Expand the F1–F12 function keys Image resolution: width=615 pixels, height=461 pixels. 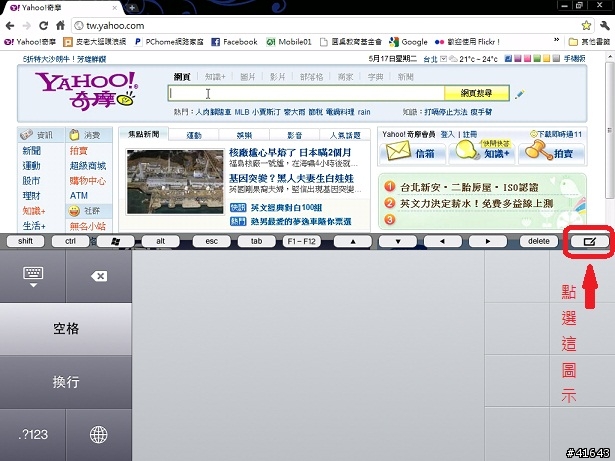[x=302, y=241]
